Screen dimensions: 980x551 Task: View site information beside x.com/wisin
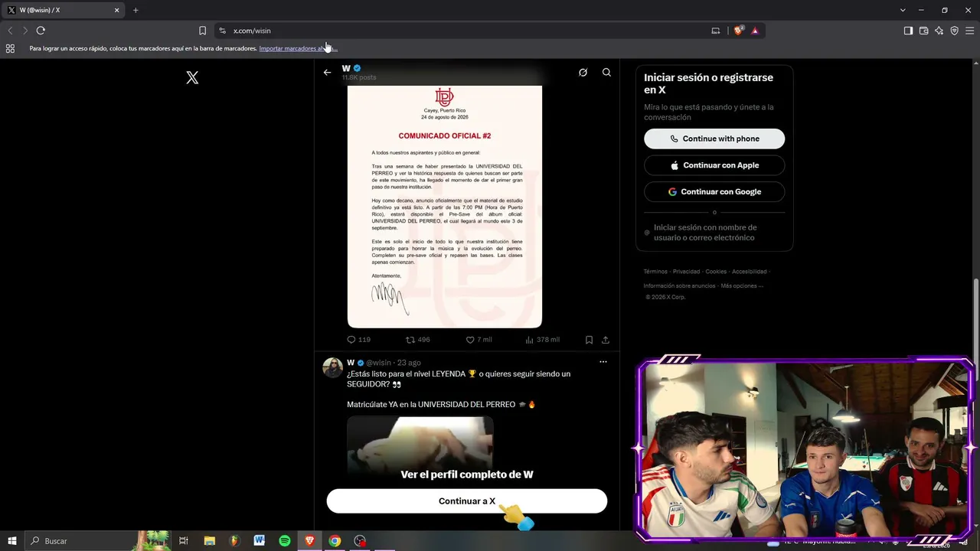[222, 31]
